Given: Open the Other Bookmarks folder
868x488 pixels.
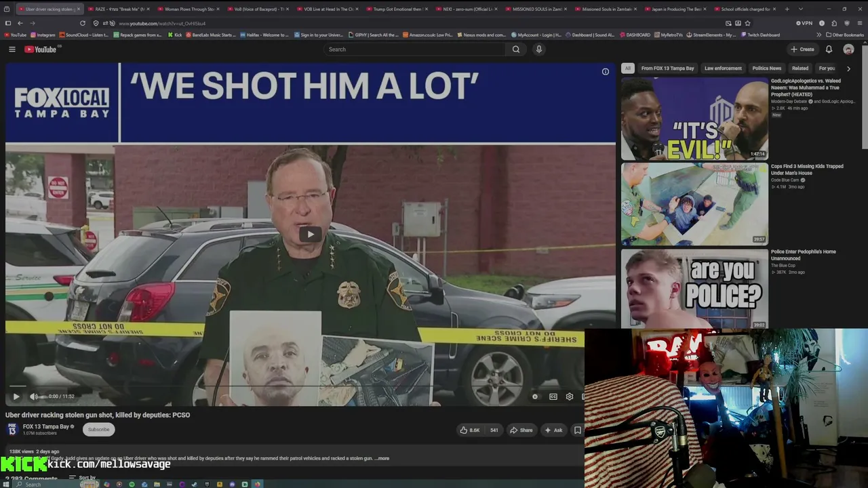Looking at the screenshot, I should (845, 35).
